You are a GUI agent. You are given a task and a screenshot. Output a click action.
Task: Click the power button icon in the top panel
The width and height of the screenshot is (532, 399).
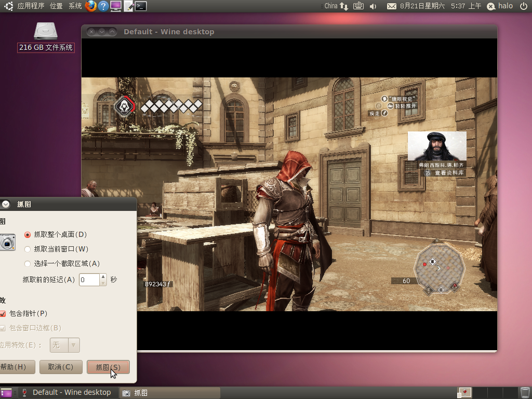tap(524, 6)
